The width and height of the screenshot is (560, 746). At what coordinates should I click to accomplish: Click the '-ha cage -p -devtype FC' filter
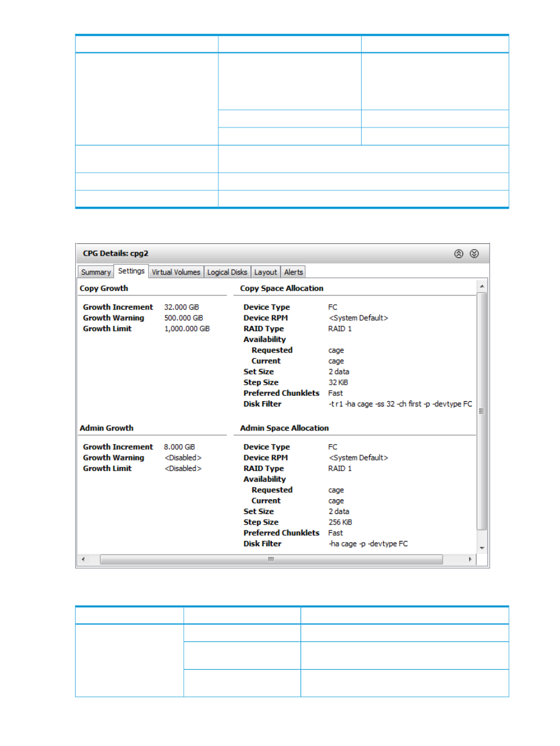tap(368, 544)
